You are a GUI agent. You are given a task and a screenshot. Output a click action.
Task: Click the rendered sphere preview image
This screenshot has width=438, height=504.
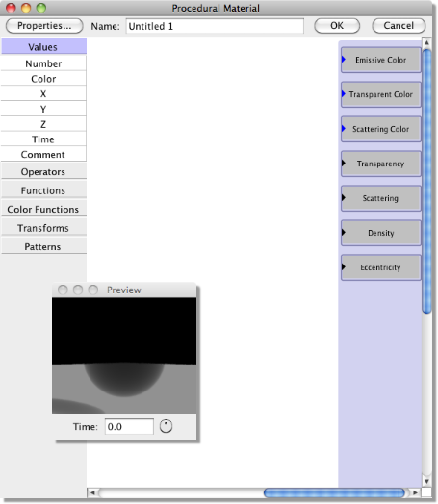click(x=124, y=355)
